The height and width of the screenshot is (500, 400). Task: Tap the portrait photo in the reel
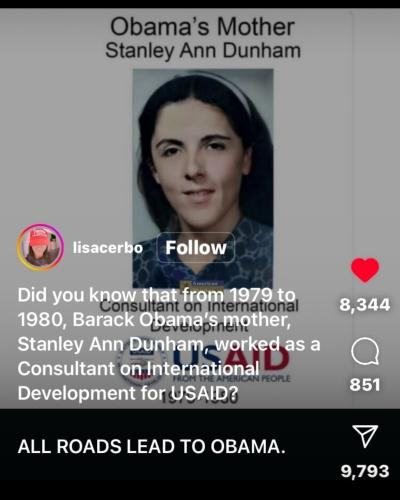coord(203,178)
